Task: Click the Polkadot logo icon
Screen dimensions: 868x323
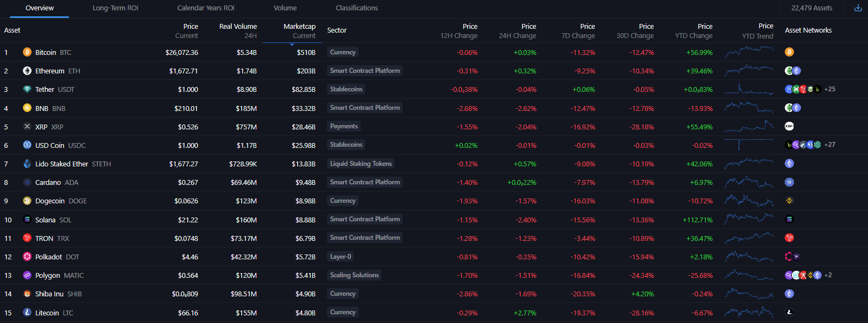Action: pos(27,257)
